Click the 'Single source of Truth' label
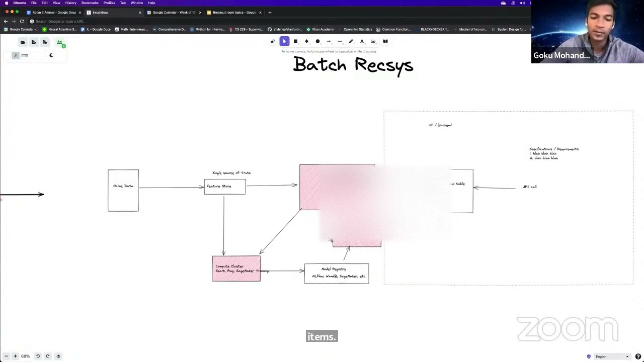Screen dimensions: 644x362 click(231, 173)
